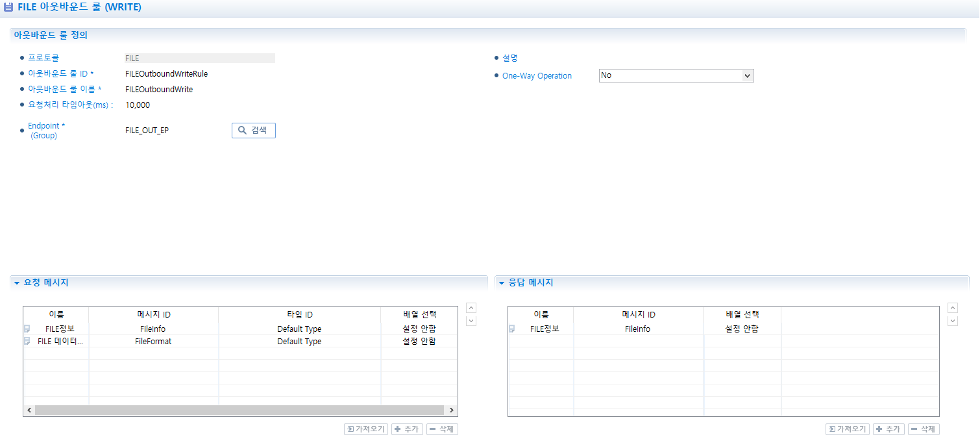Collapse the request message section

pos(17,283)
